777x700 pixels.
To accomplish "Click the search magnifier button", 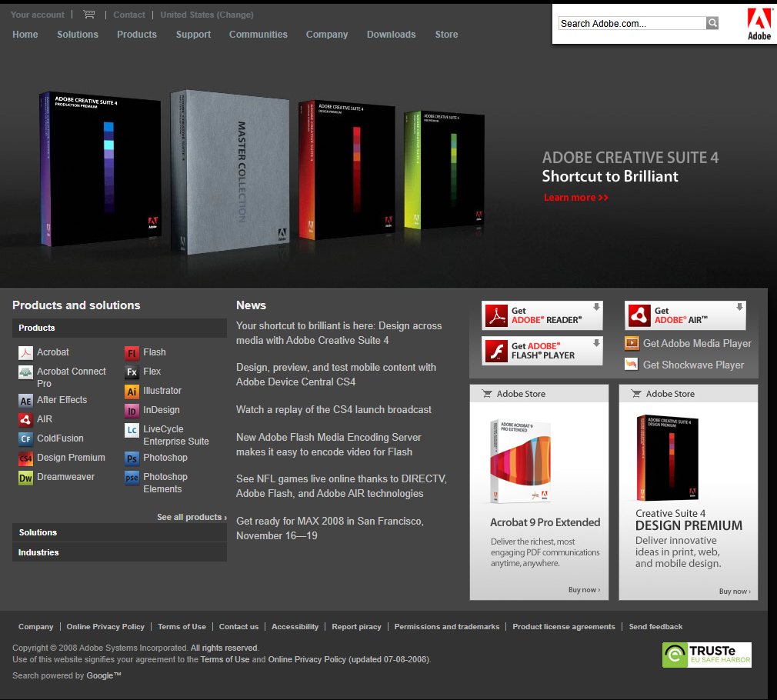I will tap(712, 23).
